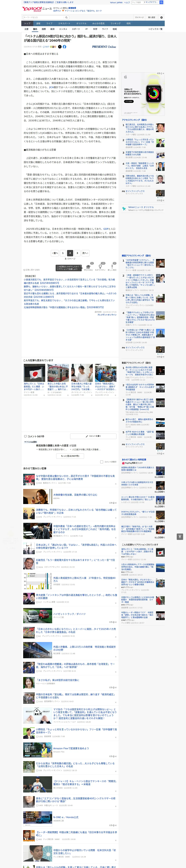
Task: Click もっと見る(507件) button
Action: 70,456
